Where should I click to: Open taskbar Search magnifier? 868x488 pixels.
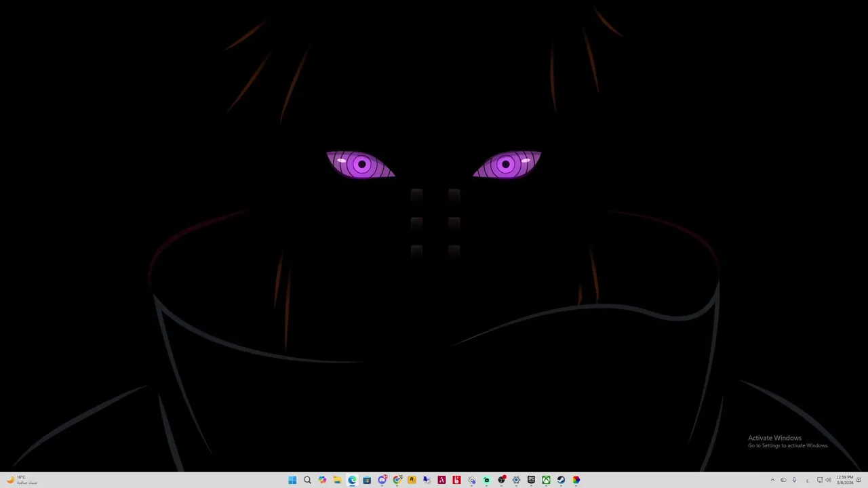[x=307, y=480]
